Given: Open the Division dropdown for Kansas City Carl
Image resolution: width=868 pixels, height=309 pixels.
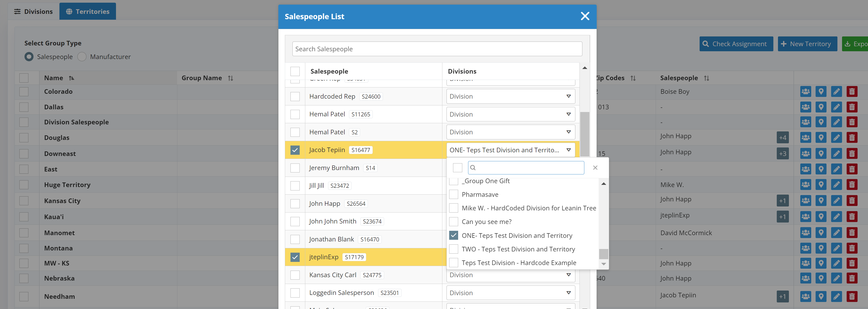Looking at the screenshot, I should click(511, 275).
